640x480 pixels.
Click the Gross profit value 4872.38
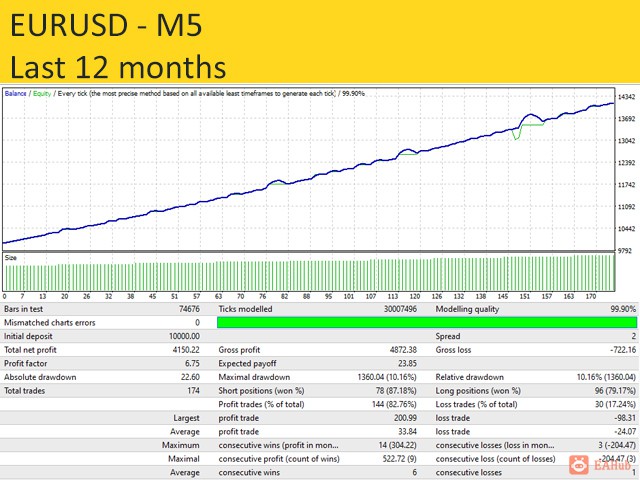click(403, 350)
